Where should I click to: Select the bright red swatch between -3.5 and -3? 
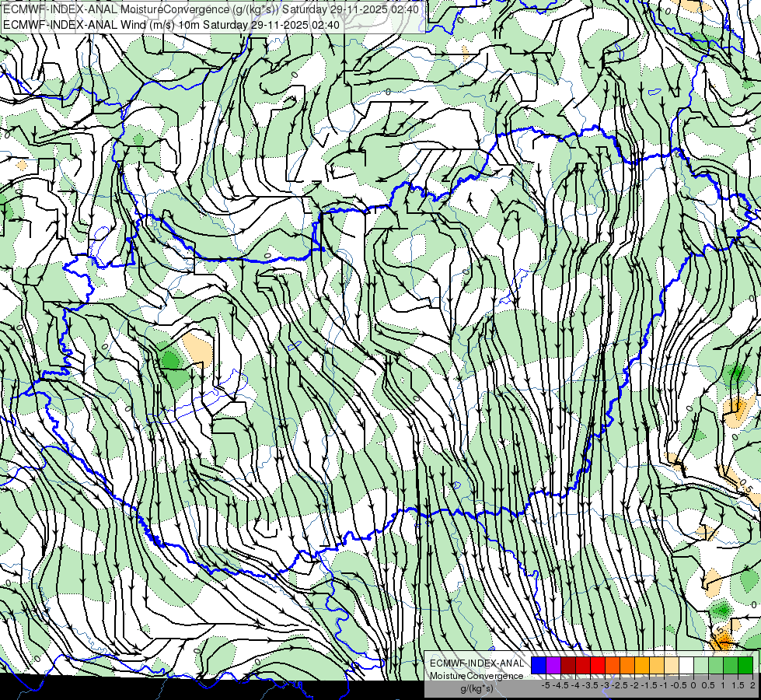[598, 666]
